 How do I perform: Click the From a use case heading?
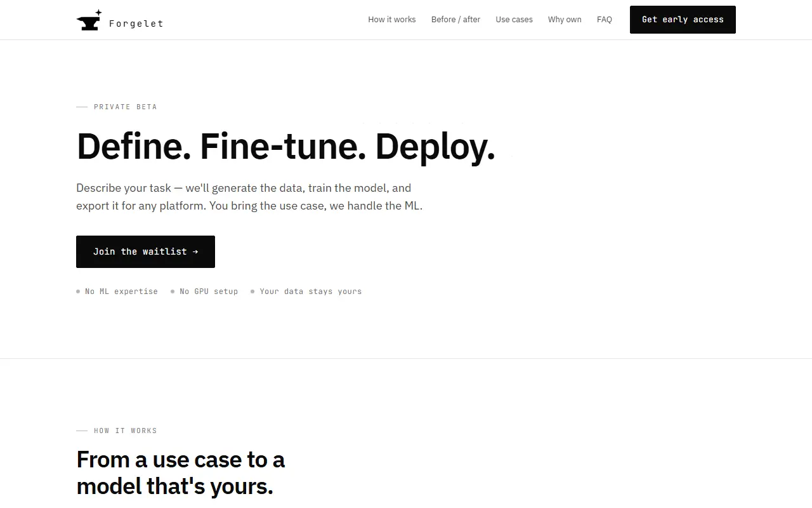point(181,472)
